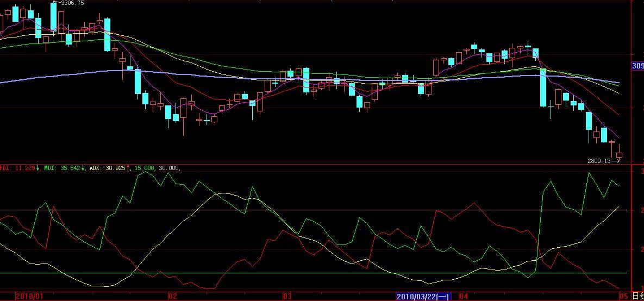Click the 03 month label on time axis
This screenshot has height=301, width=644.
pos(287,297)
